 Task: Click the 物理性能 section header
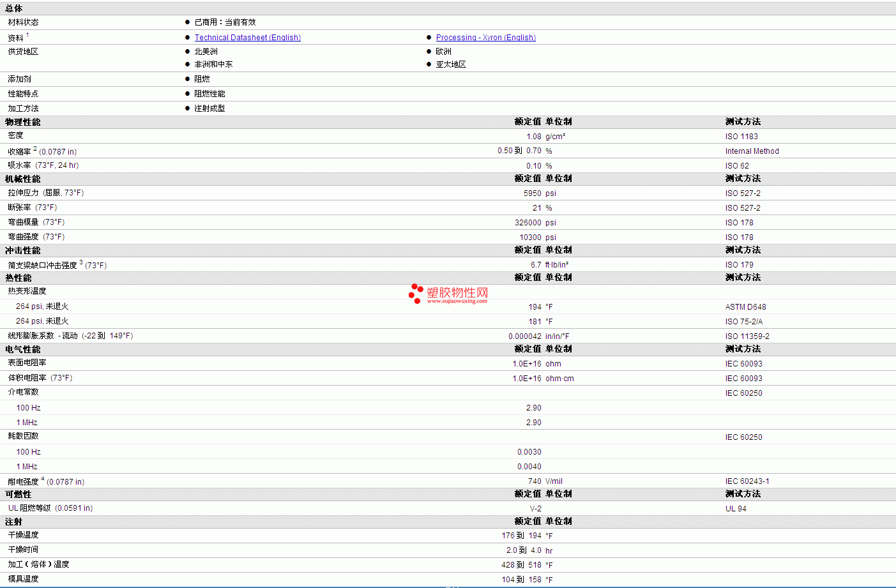tap(22, 122)
